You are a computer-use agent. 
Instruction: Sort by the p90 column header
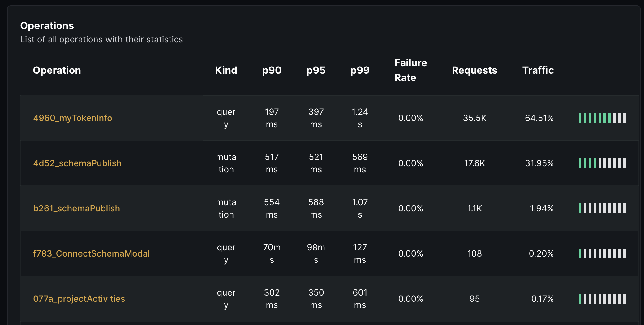(272, 70)
